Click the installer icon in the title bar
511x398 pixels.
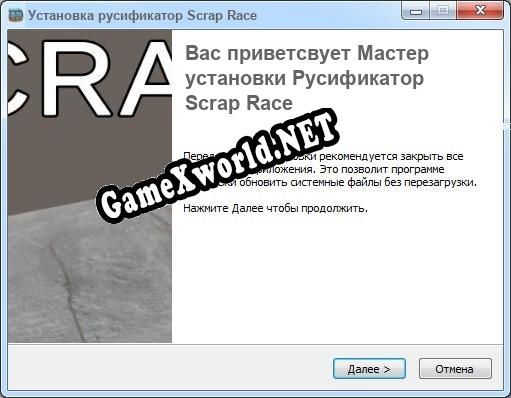click(16, 15)
